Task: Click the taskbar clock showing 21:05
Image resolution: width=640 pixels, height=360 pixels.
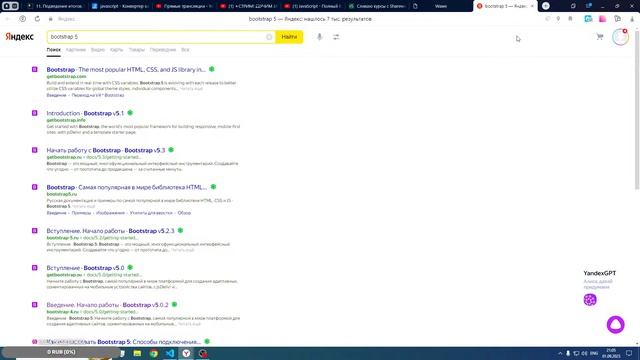Action: click(611, 353)
